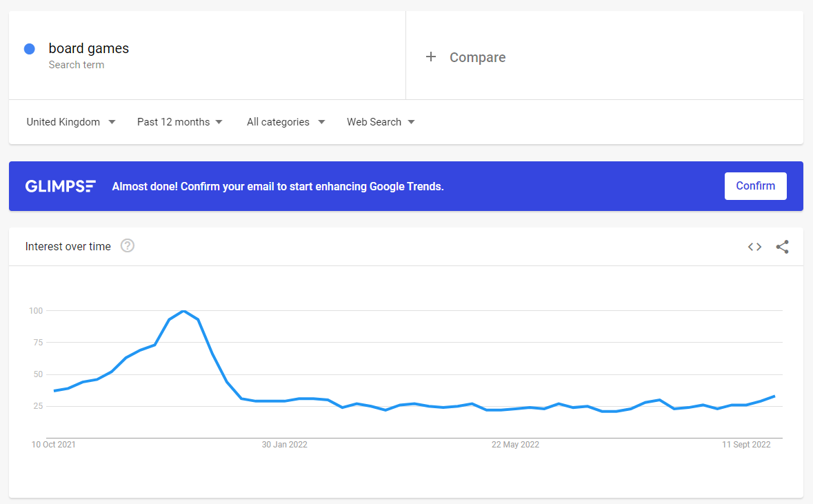Viewport: 813px width, 504px height.
Task: Click the Compare text to add term
Action: 477,58
